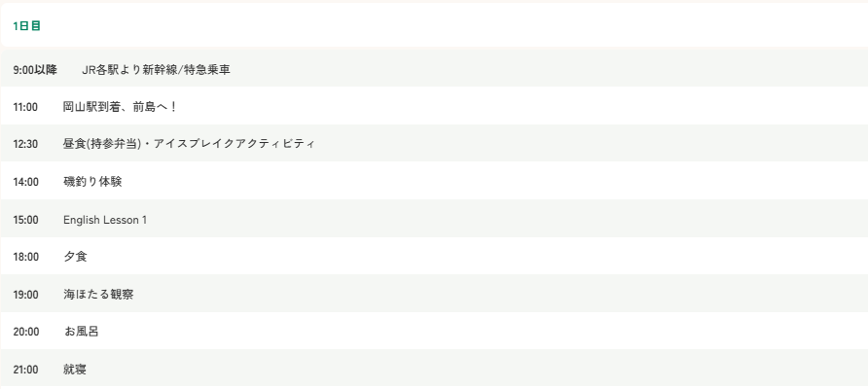Click the 21:00 time label
This screenshot has width=868, height=389.
(25, 370)
